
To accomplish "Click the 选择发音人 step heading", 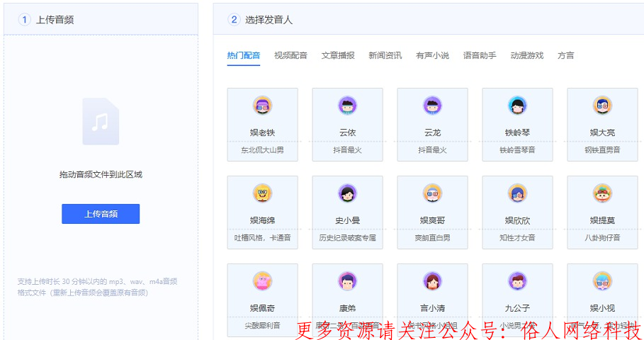I will (x=269, y=20).
